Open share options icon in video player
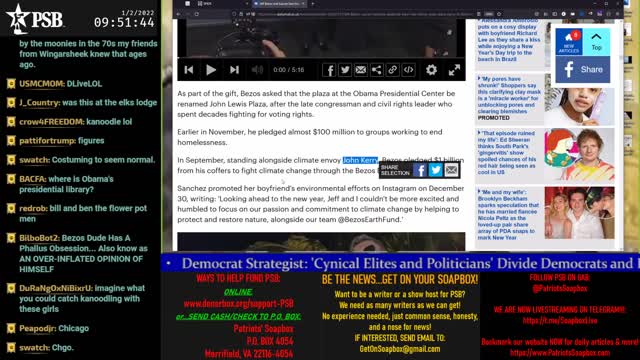 tap(377, 70)
